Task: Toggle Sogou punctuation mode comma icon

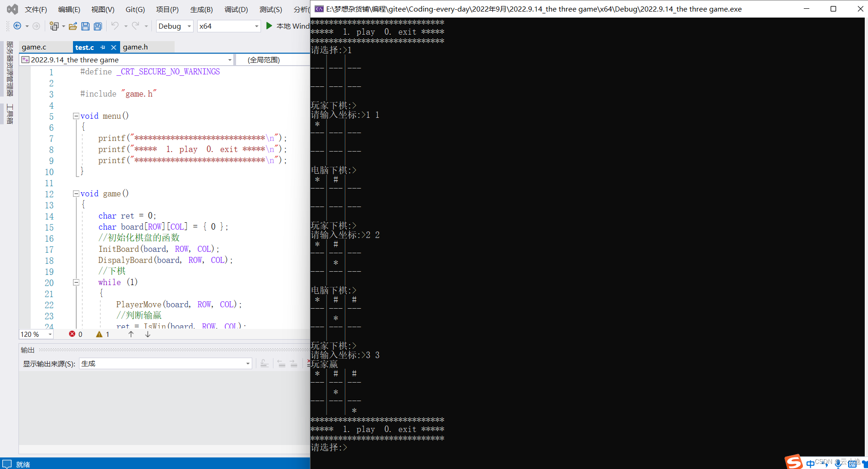Action: [x=826, y=464]
